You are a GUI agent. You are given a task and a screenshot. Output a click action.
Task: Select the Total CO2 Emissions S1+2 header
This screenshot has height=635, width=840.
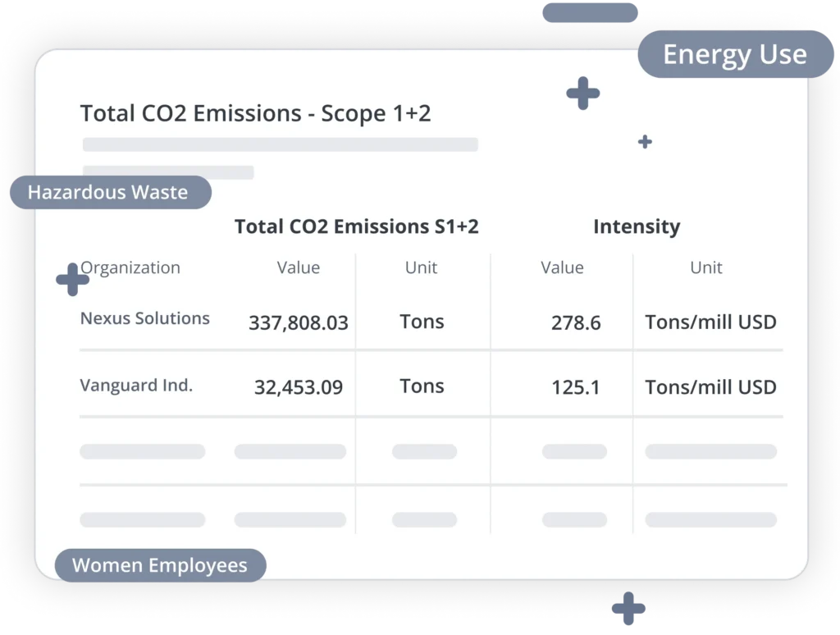click(x=356, y=226)
